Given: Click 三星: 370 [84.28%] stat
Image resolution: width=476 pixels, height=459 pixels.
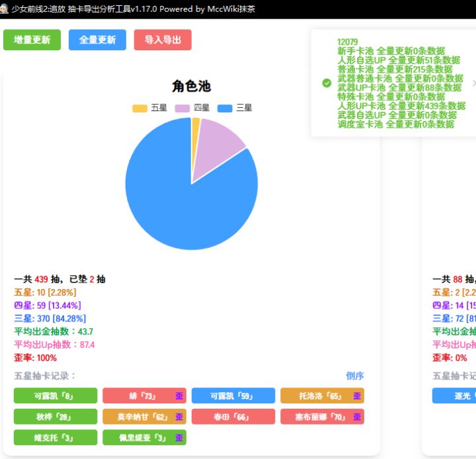Looking at the screenshot, I should tap(50, 318).
